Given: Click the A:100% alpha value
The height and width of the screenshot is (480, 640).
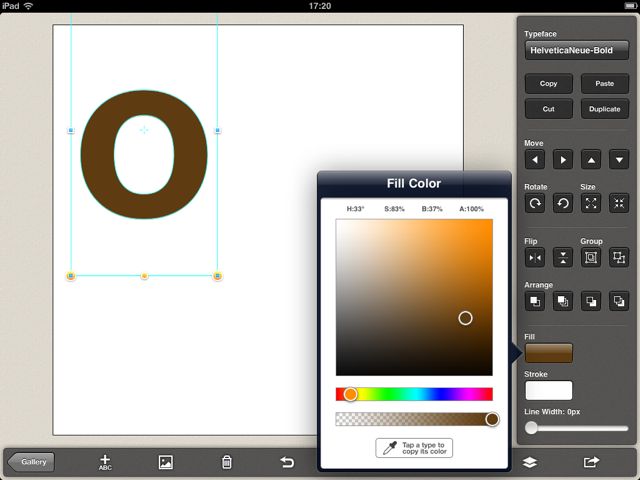Looking at the screenshot, I should point(471,209).
